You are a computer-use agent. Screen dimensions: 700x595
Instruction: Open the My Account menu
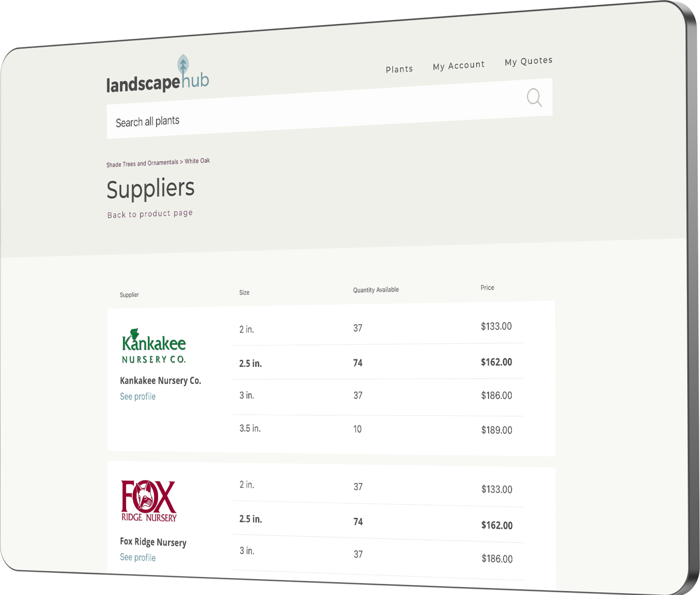[x=458, y=65]
